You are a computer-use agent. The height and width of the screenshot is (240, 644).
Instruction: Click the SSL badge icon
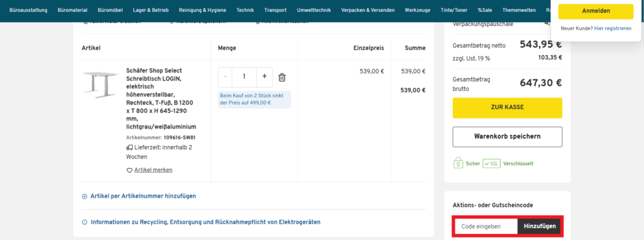(492, 163)
